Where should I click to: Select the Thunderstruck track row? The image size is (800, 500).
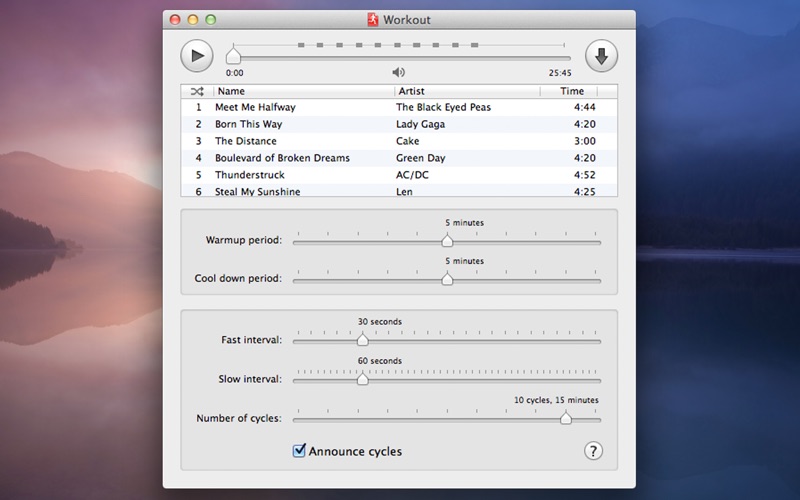click(399, 175)
